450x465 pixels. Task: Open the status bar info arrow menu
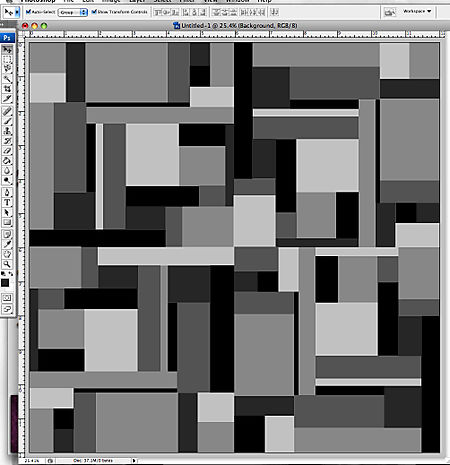click(134, 461)
